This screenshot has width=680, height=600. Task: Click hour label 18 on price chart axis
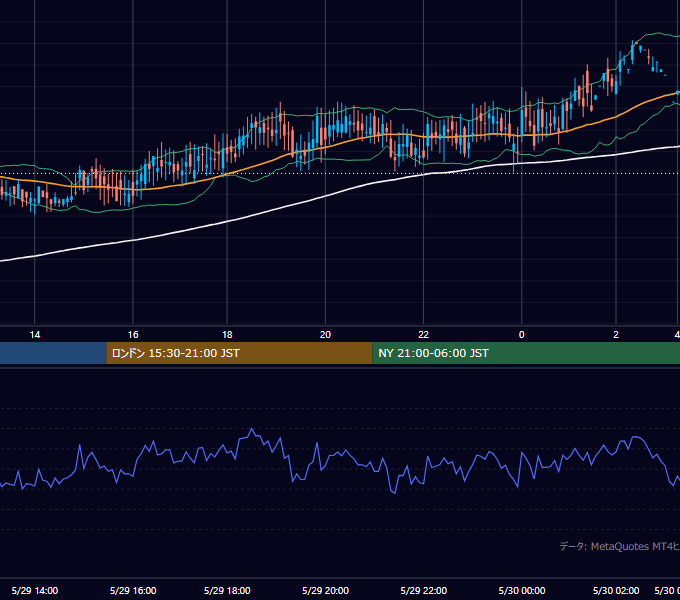coord(227,335)
